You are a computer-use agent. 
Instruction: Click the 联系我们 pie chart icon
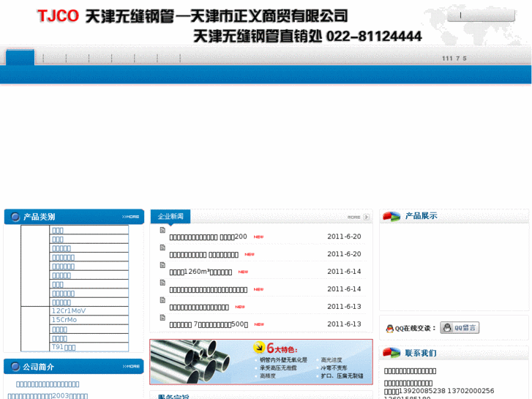[x=391, y=353]
